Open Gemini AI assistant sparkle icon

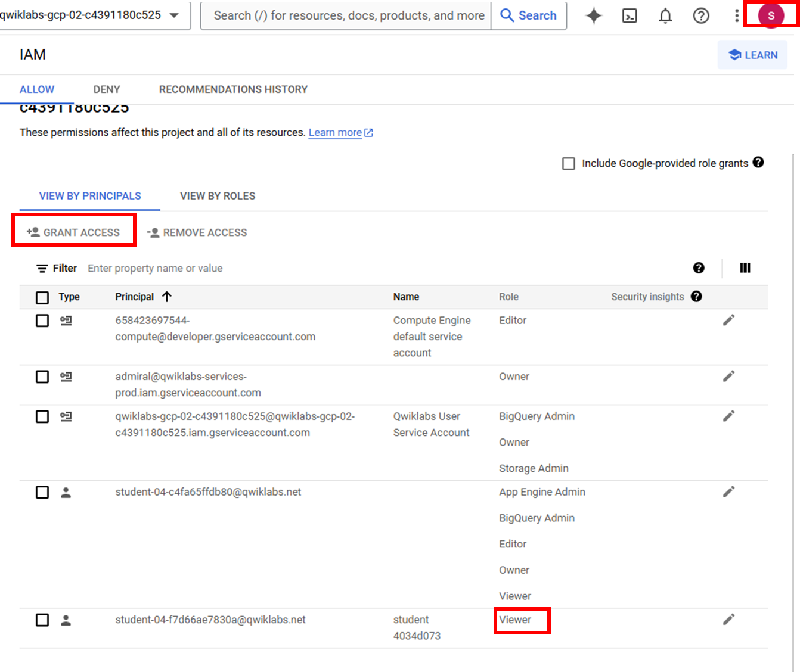[593, 15]
